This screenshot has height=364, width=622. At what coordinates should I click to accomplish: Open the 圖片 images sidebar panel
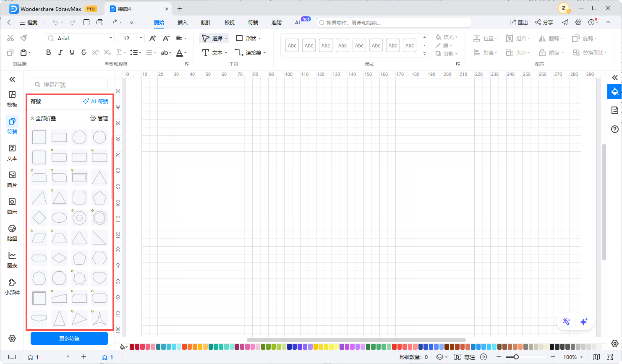click(x=12, y=179)
